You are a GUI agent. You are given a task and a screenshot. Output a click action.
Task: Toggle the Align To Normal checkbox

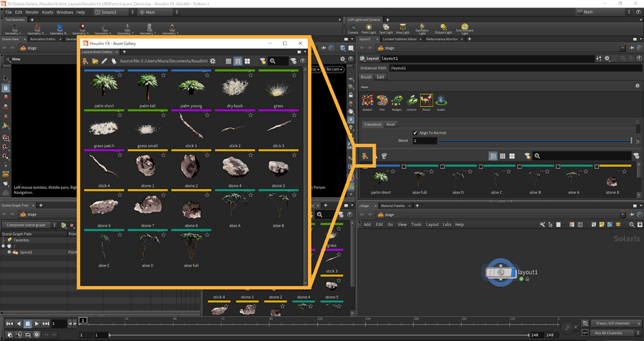(415, 133)
